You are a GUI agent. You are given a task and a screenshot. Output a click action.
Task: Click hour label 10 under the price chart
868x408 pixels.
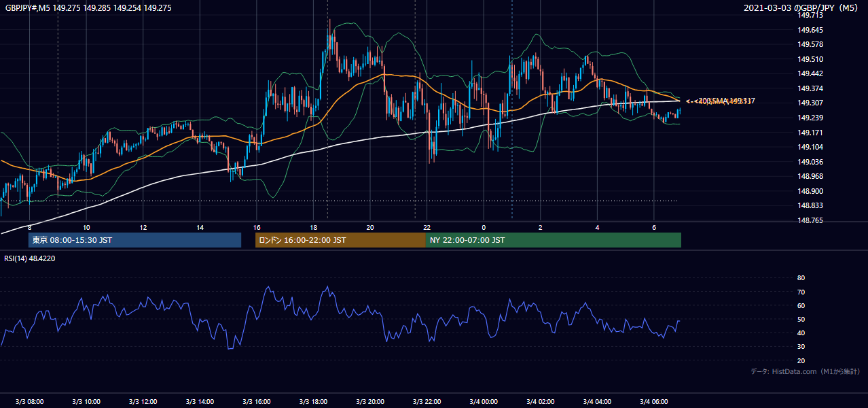[x=86, y=227]
